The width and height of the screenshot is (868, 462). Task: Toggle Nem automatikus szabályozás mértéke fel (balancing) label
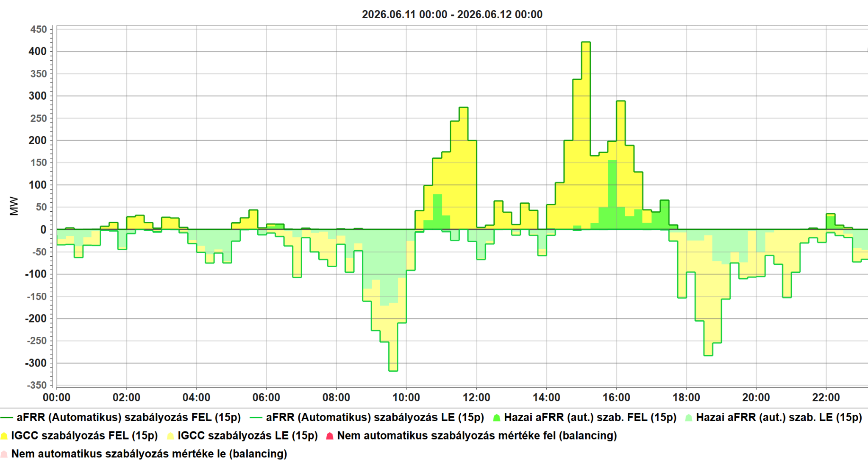tap(477, 436)
